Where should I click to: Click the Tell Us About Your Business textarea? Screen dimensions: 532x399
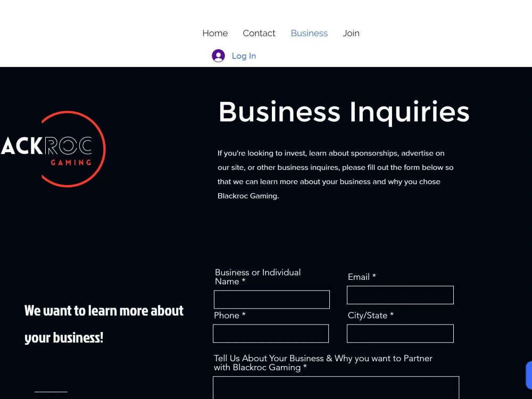(336, 387)
